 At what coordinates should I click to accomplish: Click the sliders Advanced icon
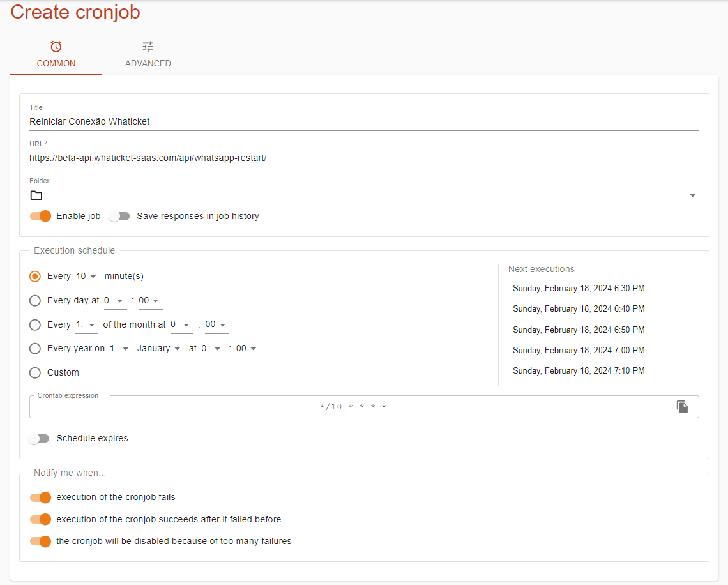coord(148,47)
